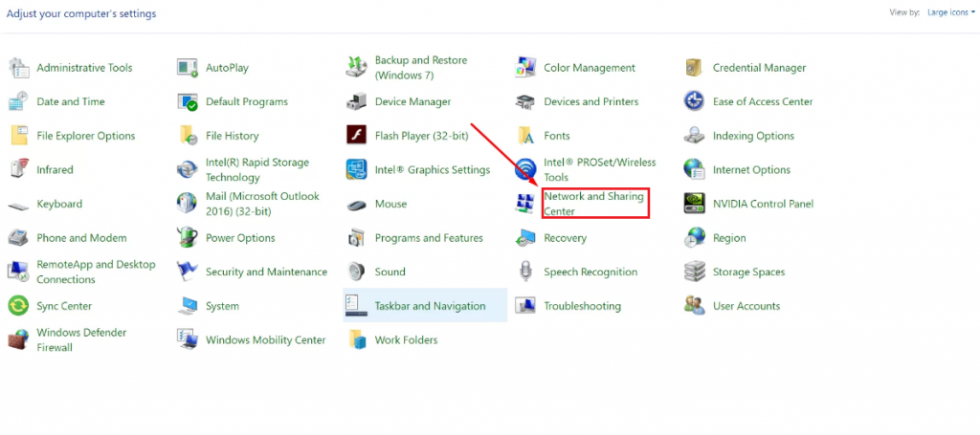
Task: Open Devices and Printers icon
Action: point(525,101)
